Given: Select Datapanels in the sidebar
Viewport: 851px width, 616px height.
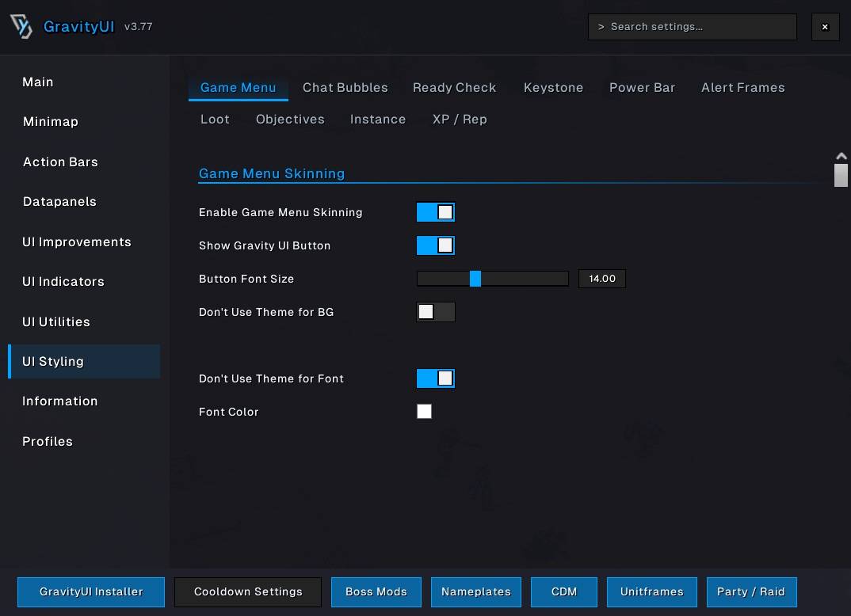Looking at the screenshot, I should tap(84, 202).
